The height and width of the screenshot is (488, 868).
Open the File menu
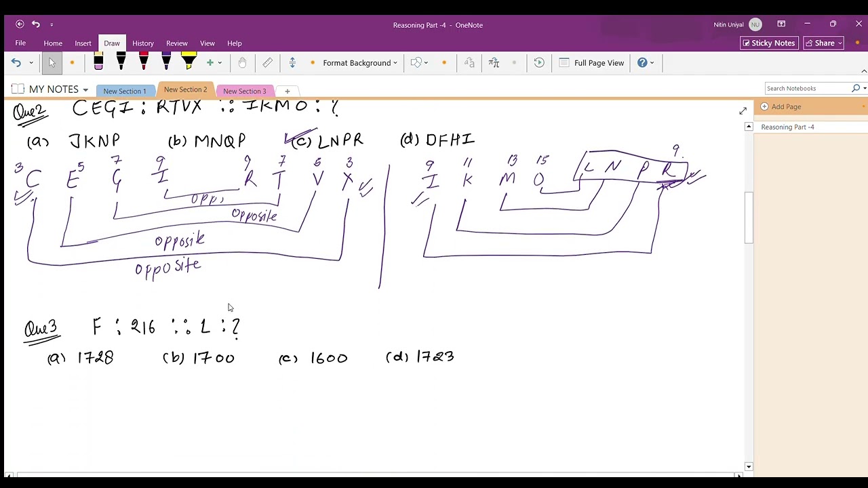pyautogui.click(x=20, y=43)
